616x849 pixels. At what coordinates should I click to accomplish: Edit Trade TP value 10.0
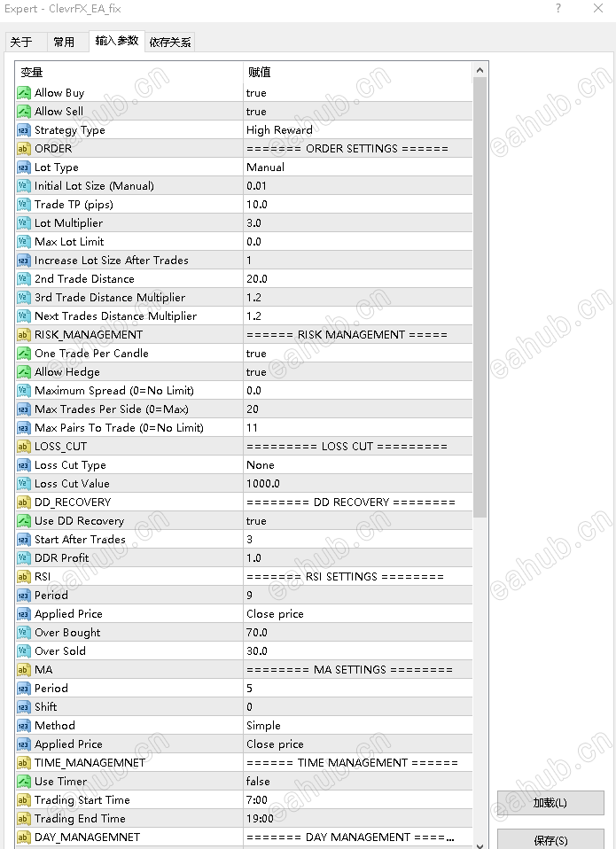coord(358,204)
